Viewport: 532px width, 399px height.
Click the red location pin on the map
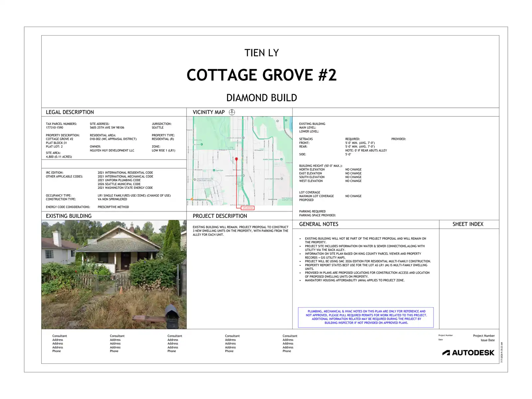[x=236, y=159]
